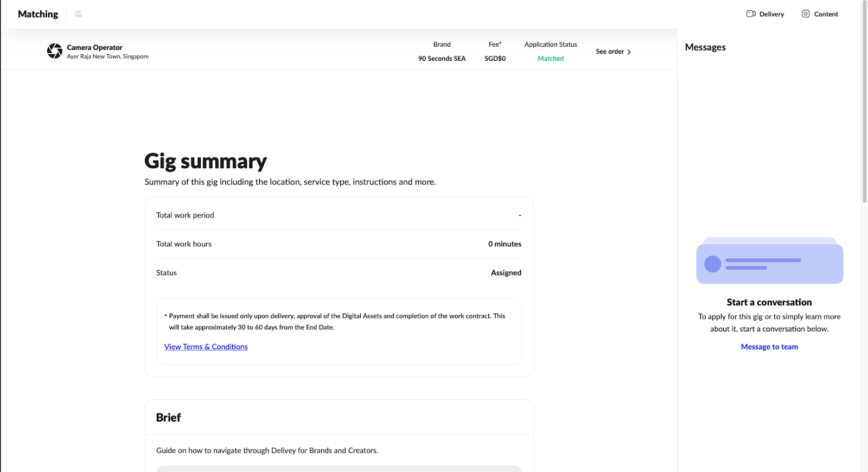
Task: Click the Delivery camera icon
Action: 751,14
